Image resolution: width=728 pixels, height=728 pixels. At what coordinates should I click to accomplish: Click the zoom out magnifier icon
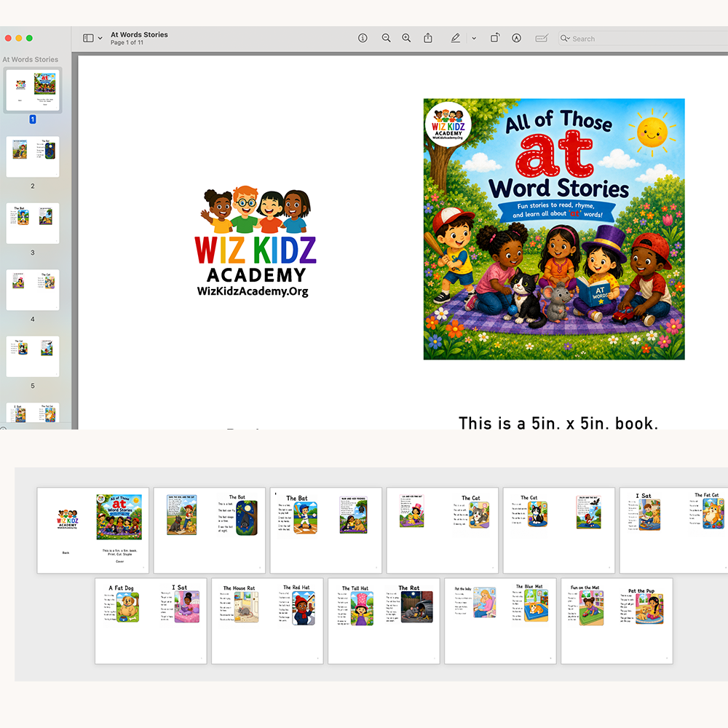(x=386, y=38)
